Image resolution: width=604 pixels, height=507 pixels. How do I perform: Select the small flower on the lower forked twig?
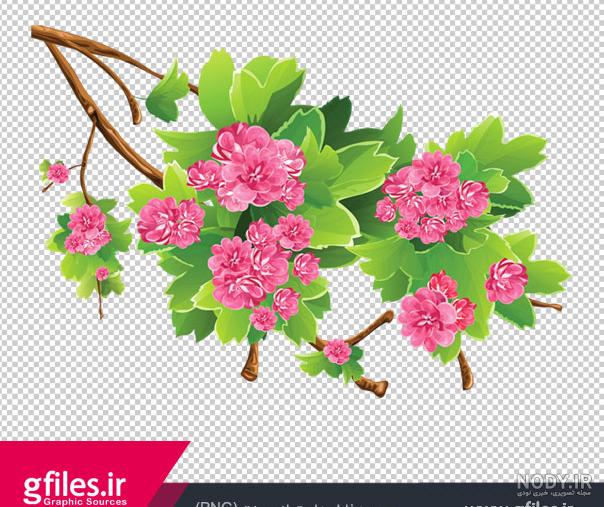coord(337,351)
